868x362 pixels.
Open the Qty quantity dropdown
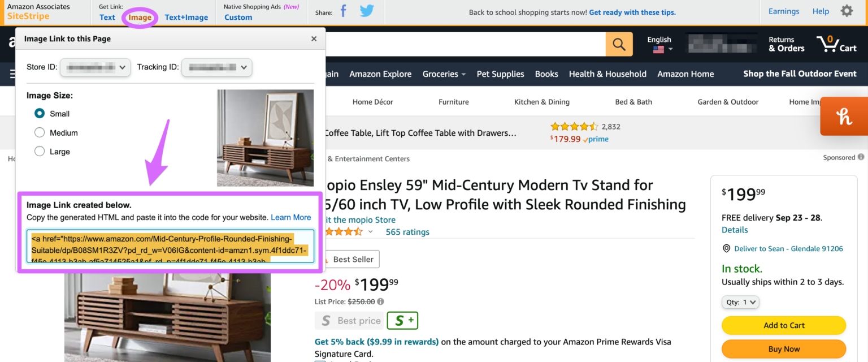[740, 302]
